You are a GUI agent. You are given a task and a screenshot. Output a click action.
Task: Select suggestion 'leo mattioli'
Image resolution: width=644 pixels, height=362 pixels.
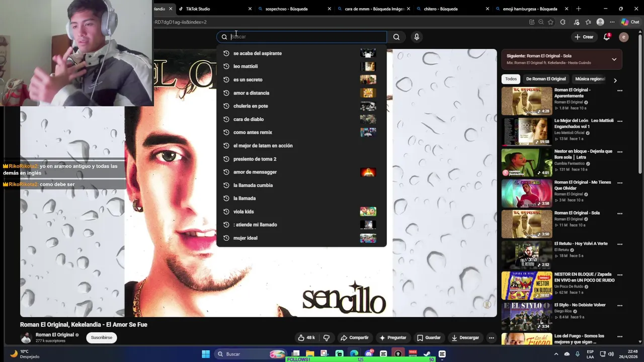(x=301, y=66)
